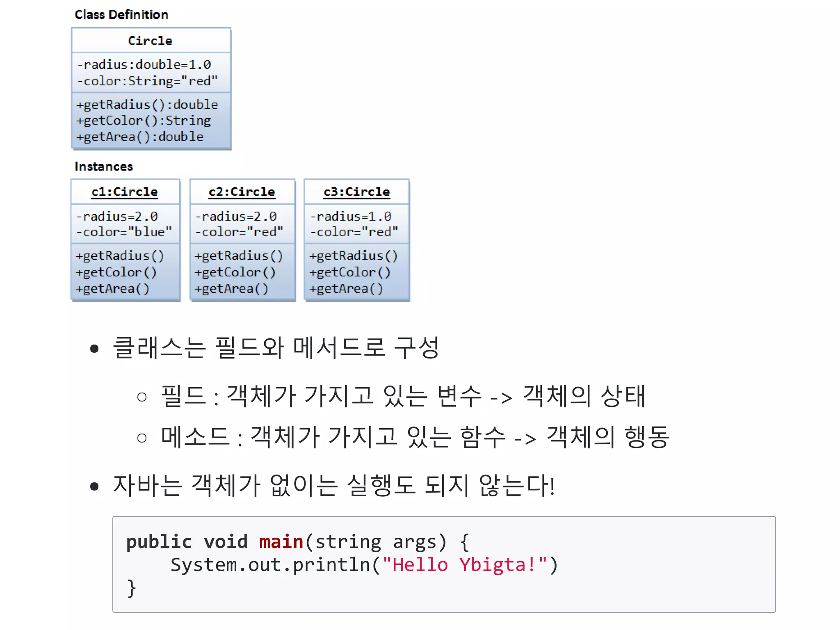
Task: Select '-radius=2.0' in c1 box
Action: click(x=117, y=216)
